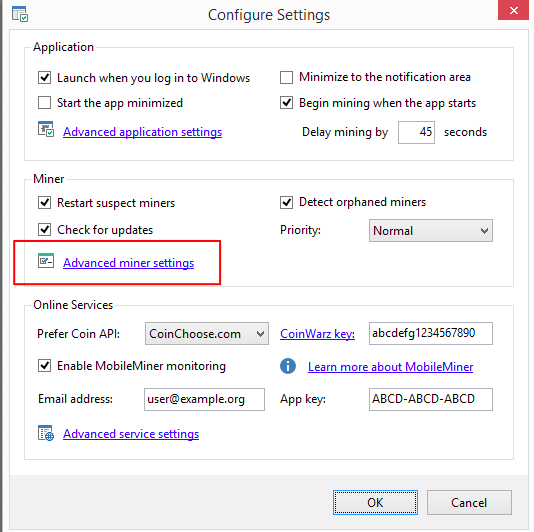The width and height of the screenshot is (534, 532).
Task: Enable Start the app minimized
Action: (45, 103)
